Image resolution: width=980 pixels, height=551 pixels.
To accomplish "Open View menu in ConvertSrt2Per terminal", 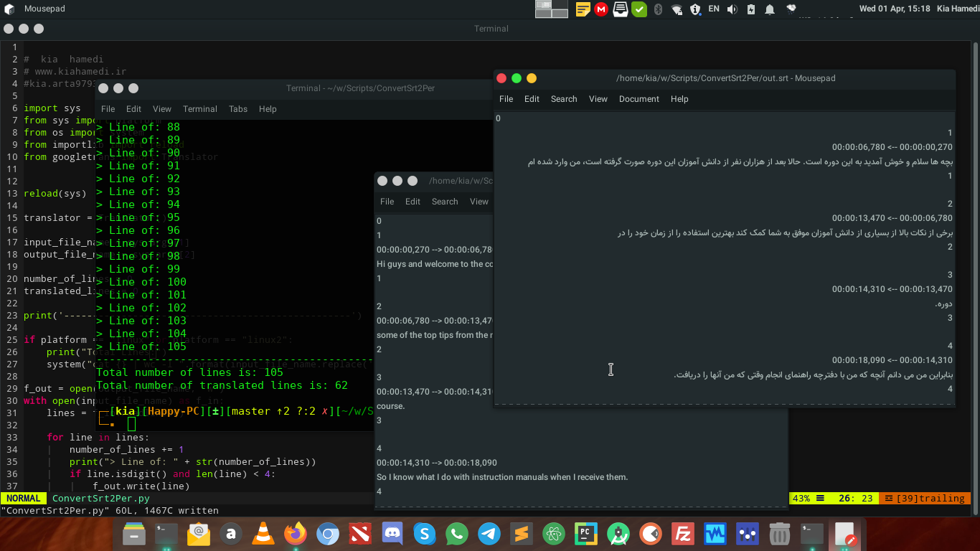I will coord(162,109).
